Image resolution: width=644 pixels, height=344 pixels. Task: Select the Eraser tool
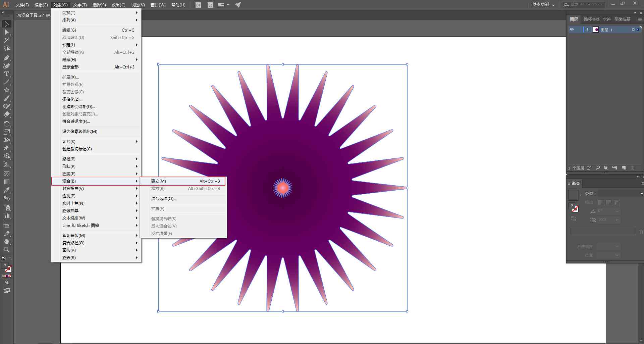[x=6, y=114]
